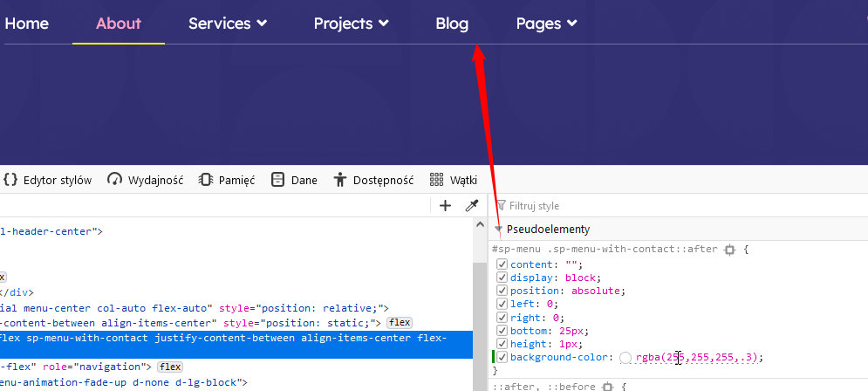Screen dimensions: 868x391
Task: Open the Projects dropdown in navigation
Action: [x=352, y=24]
